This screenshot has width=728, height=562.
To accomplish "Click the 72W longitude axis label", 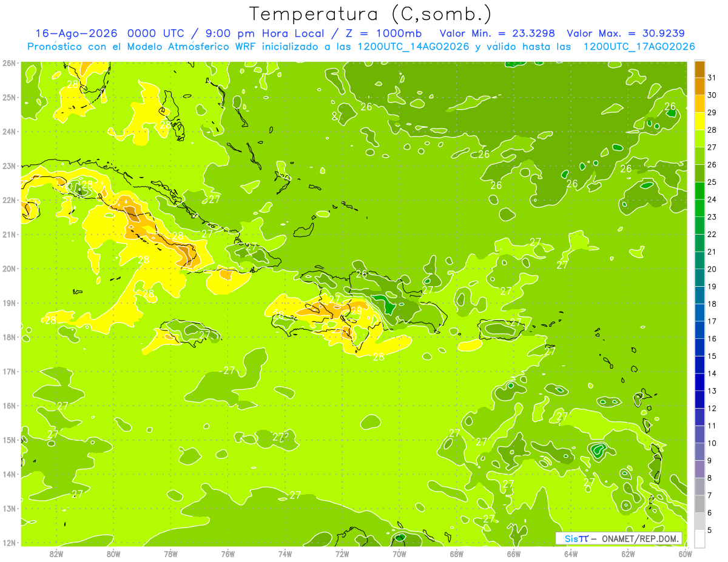I will pyautogui.click(x=342, y=553).
